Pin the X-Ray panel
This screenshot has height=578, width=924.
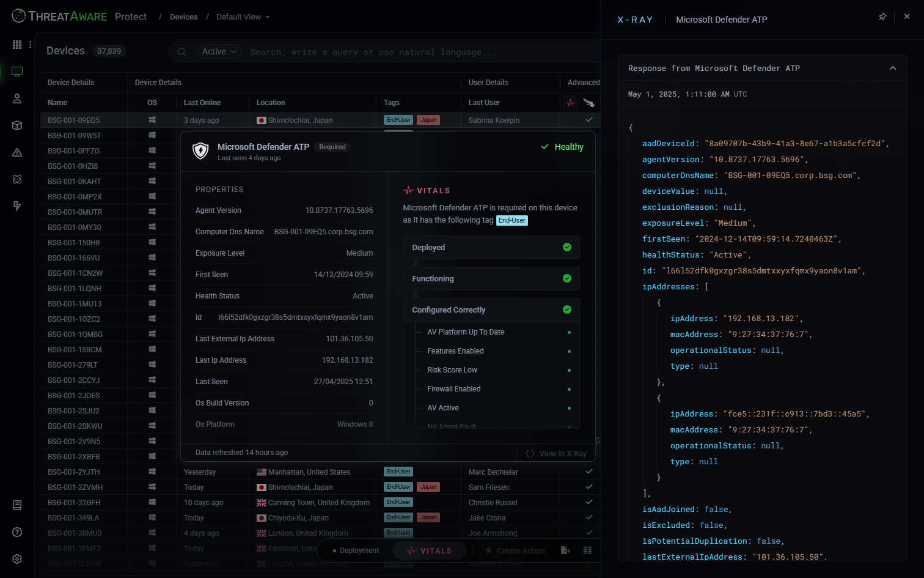(882, 17)
